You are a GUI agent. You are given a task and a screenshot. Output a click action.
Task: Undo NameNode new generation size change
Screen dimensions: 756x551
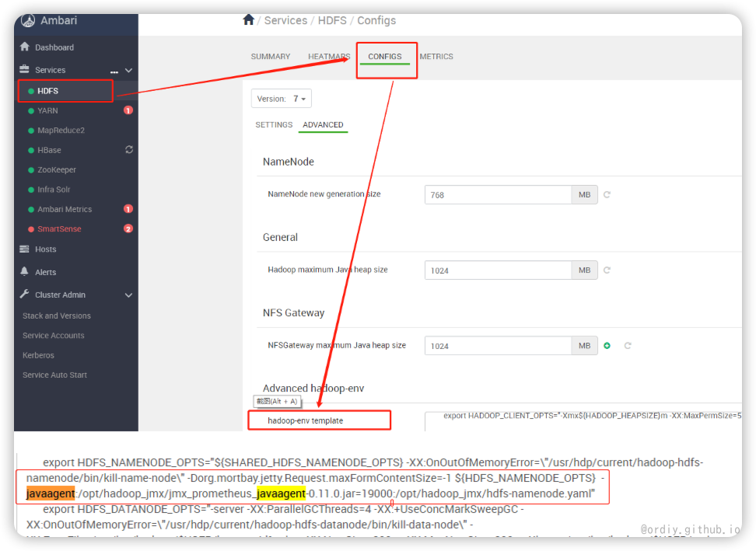[x=607, y=194]
